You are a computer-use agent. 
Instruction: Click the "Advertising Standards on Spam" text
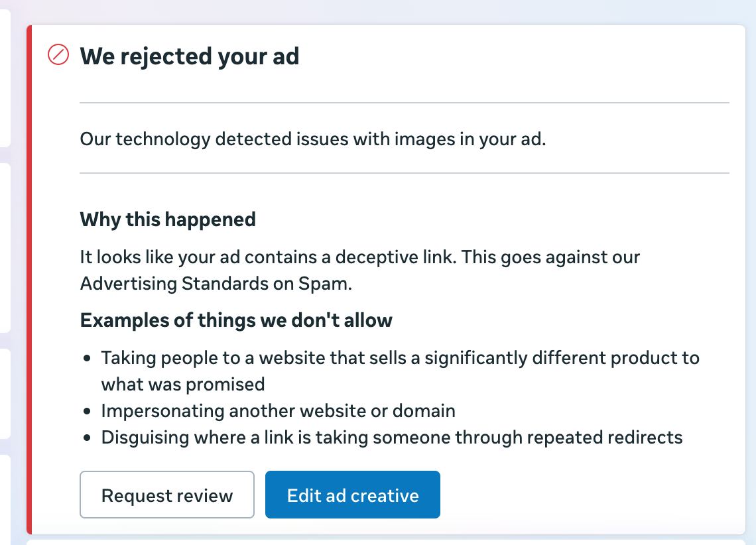point(216,284)
